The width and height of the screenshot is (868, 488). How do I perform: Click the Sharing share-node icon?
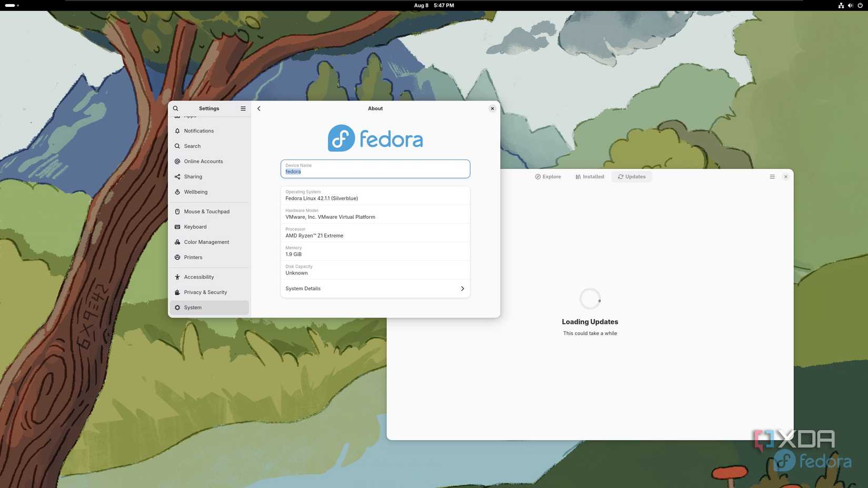tap(177, 176)
